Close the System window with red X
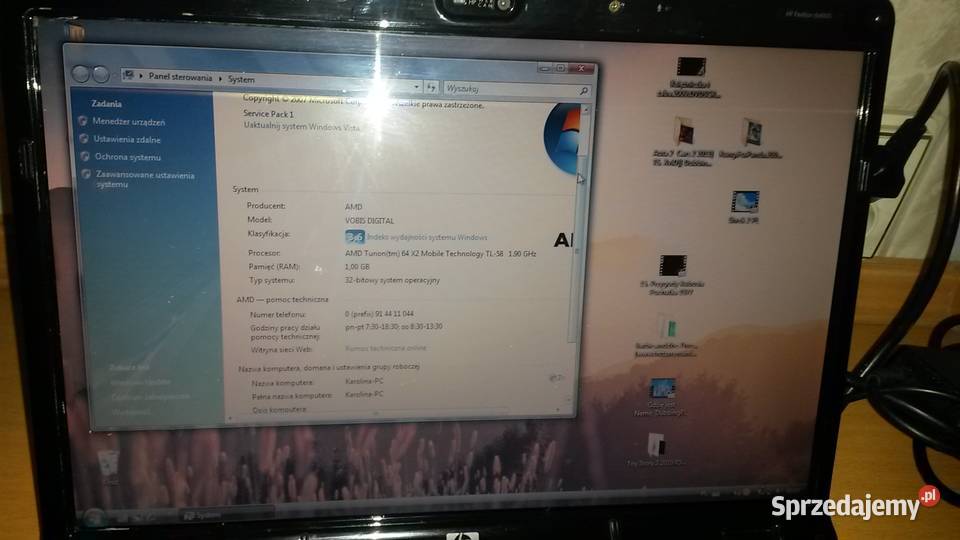960x540 pixels. pos(581,69)
